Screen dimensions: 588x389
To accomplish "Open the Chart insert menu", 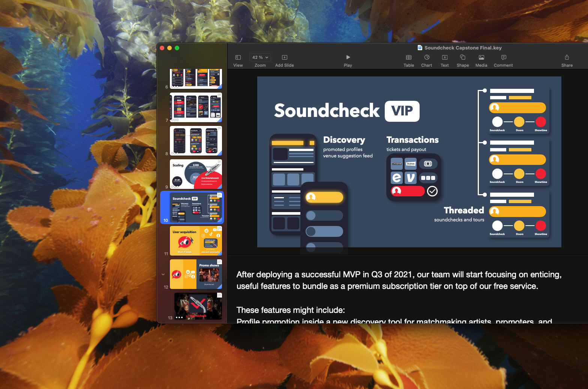I will pyautogui.click(x=427, y=57).
